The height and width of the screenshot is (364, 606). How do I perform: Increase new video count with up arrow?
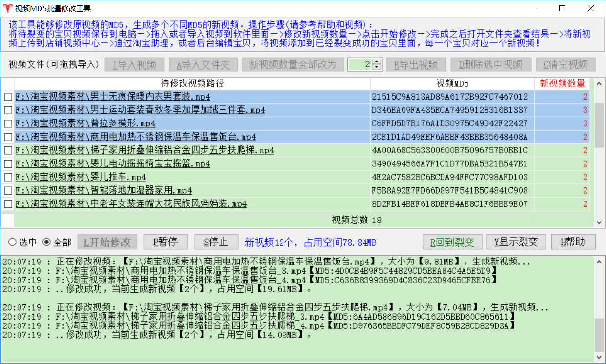[x=376, y=62]
